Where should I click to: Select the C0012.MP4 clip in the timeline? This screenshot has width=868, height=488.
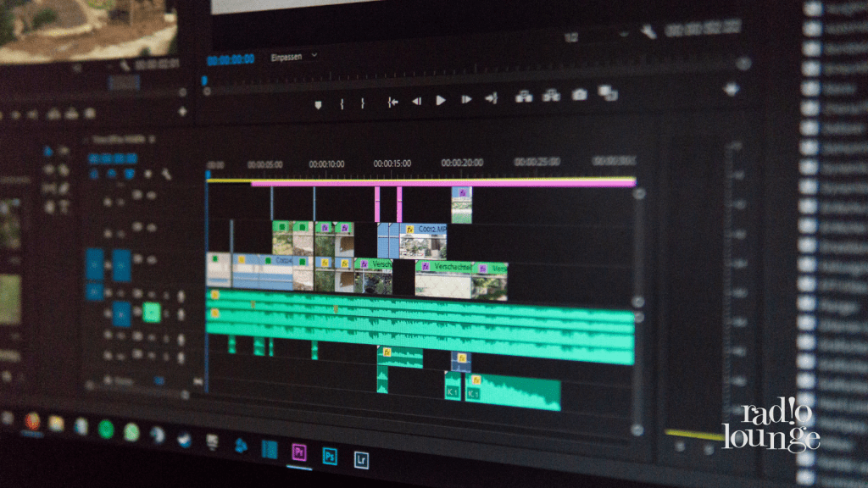[430, 230]
